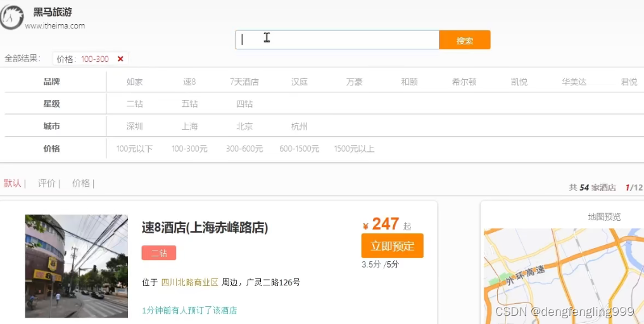This screenshot has height=324, width=644.
Task: Click the 3.5分 /5分 rating text
Action: point(380,265)
